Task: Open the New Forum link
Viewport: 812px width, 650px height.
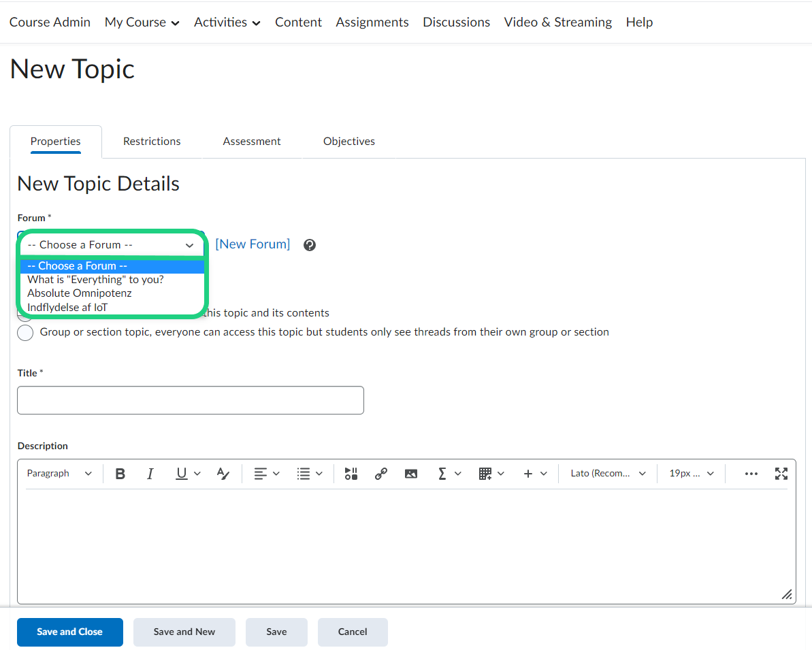Action: [253, 244]
